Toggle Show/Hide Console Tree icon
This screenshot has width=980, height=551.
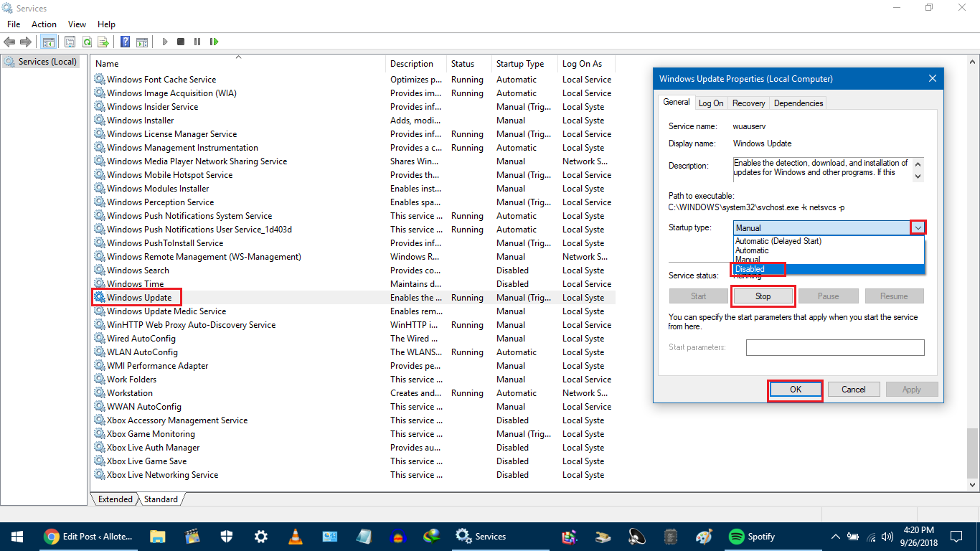pos(49,42)
